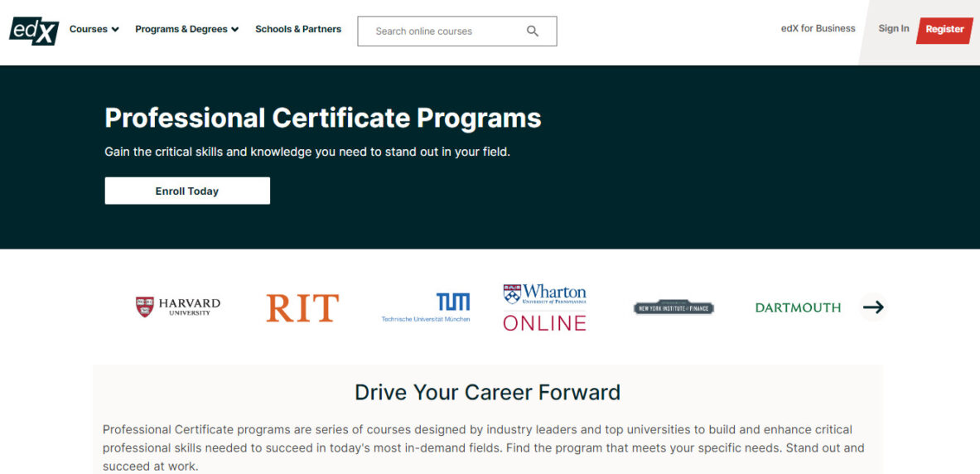Click the red Register button
Viewport: 980px width, 474px height.
click(x=944, y=29)
